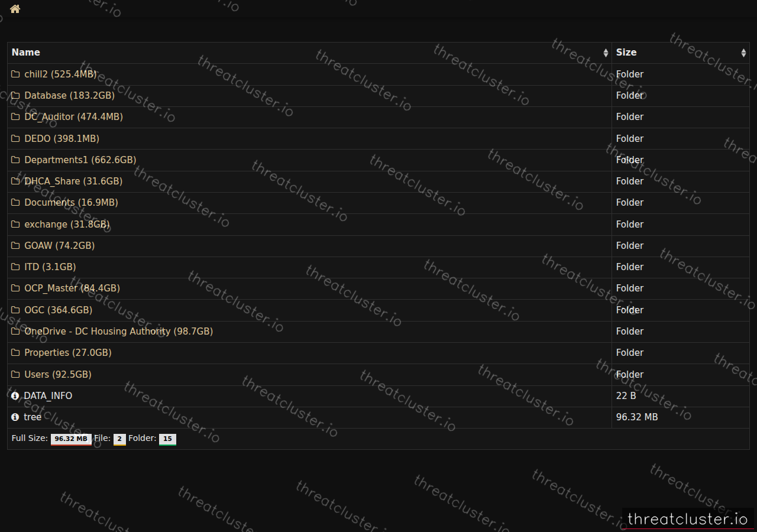757x532 pixels.
Task: Open the DEDO (398.1MB) folder
Action: pos(62,138)
